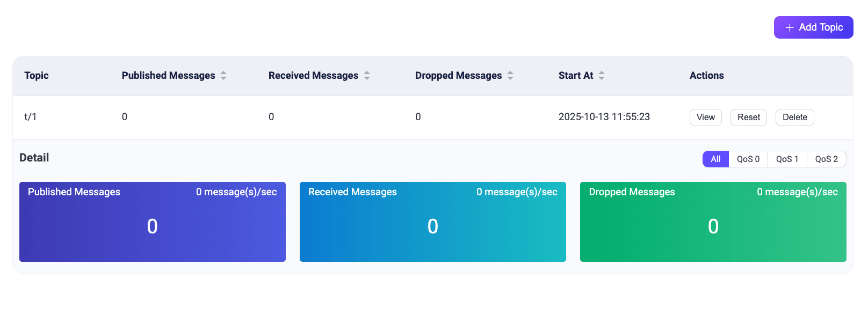Click the Received Messages column header

tap(313, 76)
